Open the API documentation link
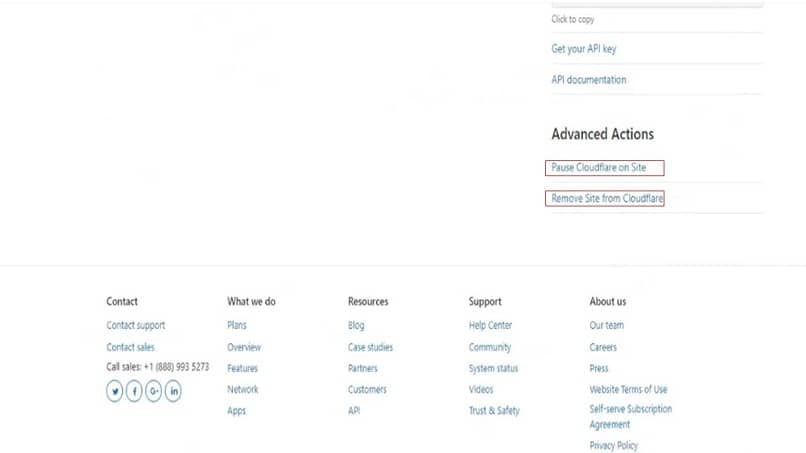This screenshot has height=453, width=806. click(589, 80)
